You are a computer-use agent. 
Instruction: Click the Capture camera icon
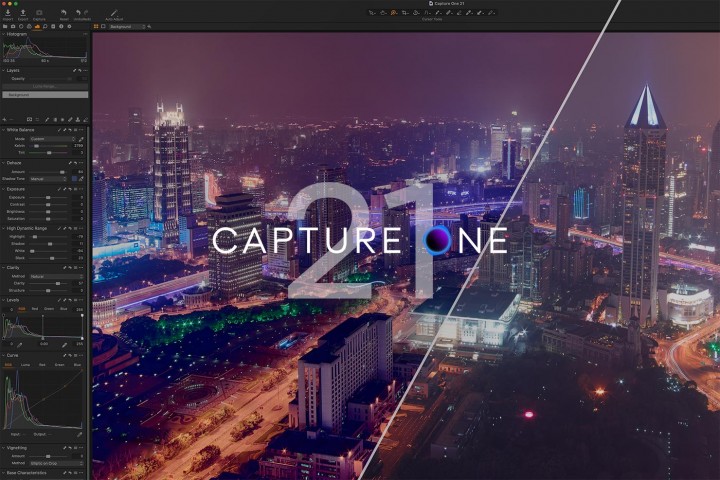click(x=39, y=13)
